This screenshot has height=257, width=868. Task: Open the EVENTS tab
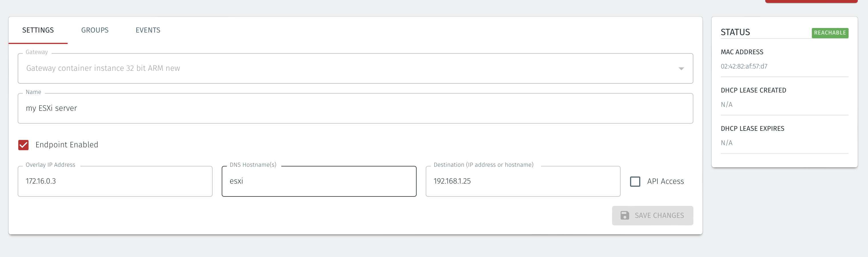148,30
